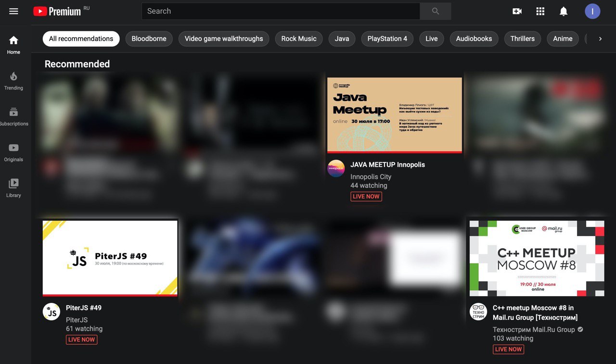Click the '61 watching' text

(x=84, y=329)
